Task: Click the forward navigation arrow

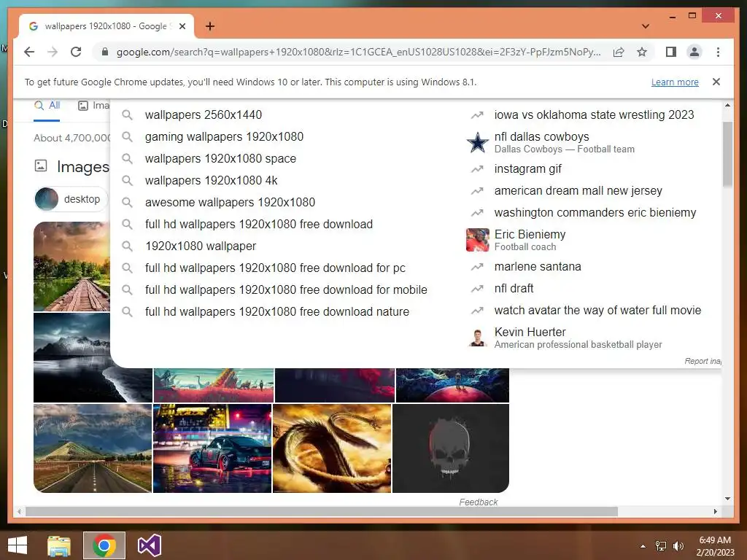Action: [x=53, y=52]
